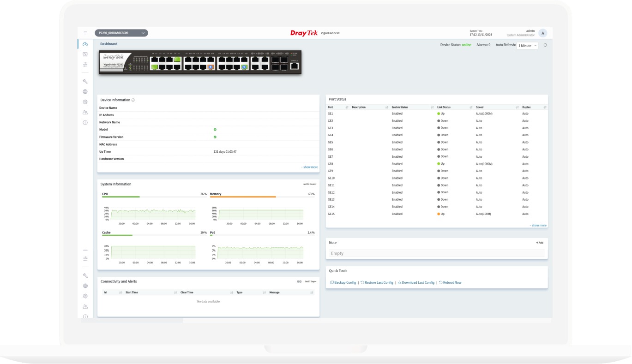Click green check icon in Firmware Version row

tap(215, 137)
